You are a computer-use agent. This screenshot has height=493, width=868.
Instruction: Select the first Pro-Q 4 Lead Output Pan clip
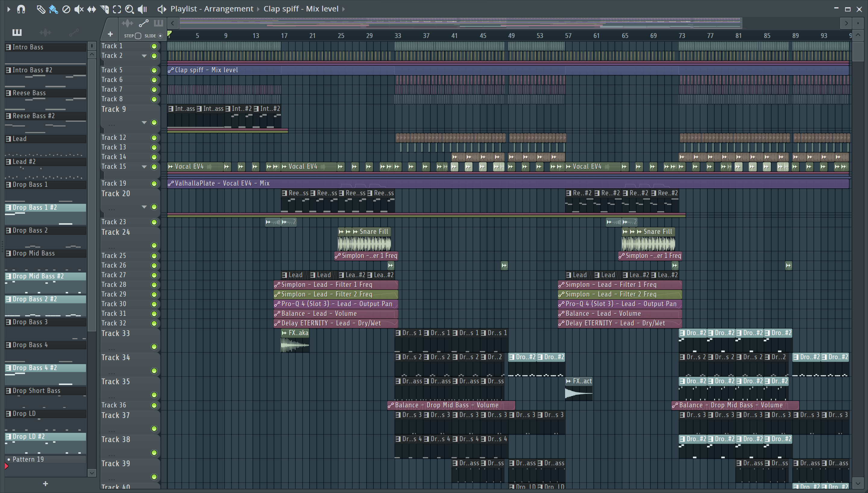click(335, 304)
